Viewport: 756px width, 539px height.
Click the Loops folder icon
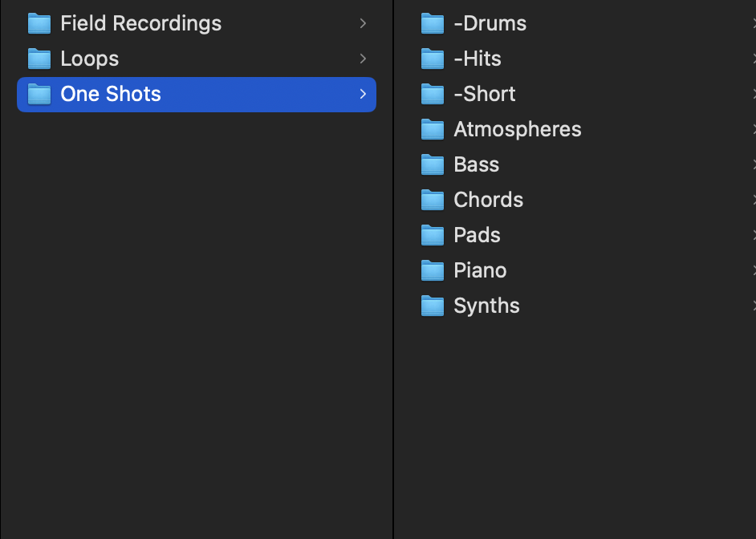[x=39, y=59]
